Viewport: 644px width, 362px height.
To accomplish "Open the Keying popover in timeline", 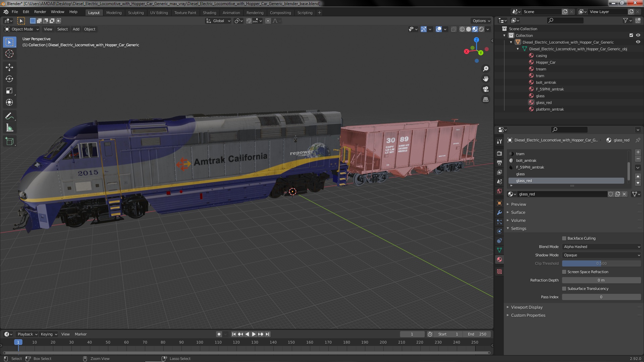I will click(49, 334).
